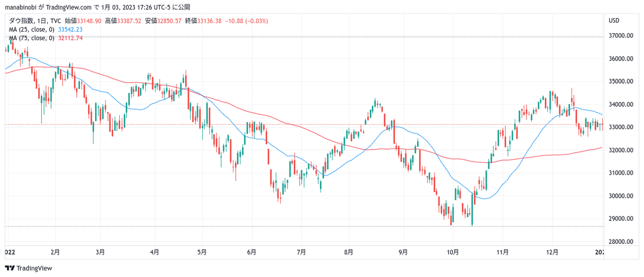This screenshot has height=277, width=644.
Task: Click the 12月 marker on the time axis
Action: pyautogui.click(x=552, y=251)
